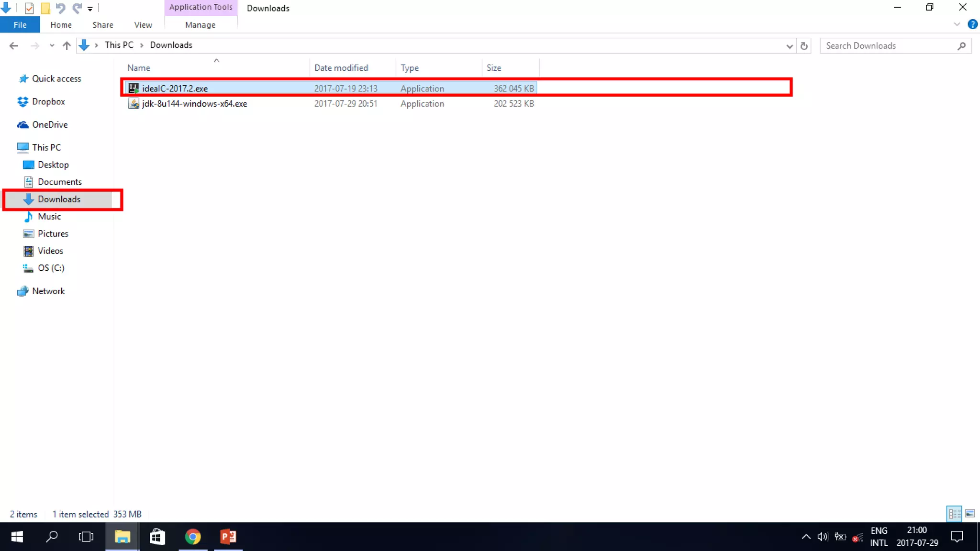Click the Redo icon in title bar
The height and width of the screenshot is (551, 980).
(77, 8)
